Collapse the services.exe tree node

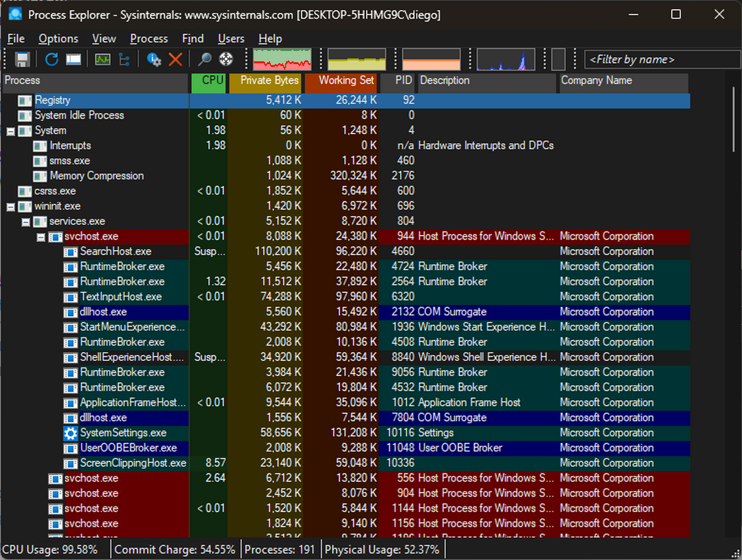(x=25, y=222)
